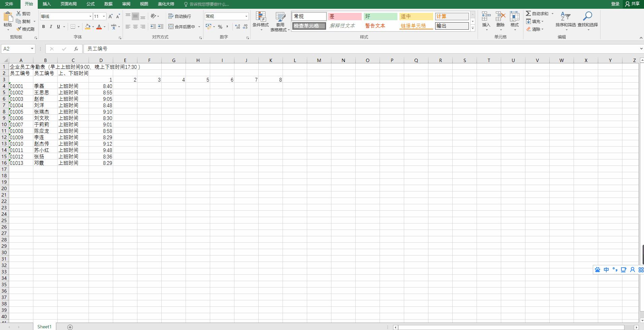Image resolution: width=644 pixels, height=330 pixels.
Task: Copy the selection with 复制
Action: pos(23,21)
